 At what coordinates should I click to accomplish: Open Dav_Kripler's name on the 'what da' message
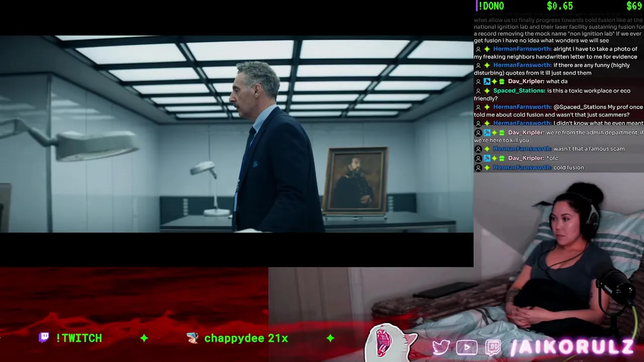coord(526,81)
